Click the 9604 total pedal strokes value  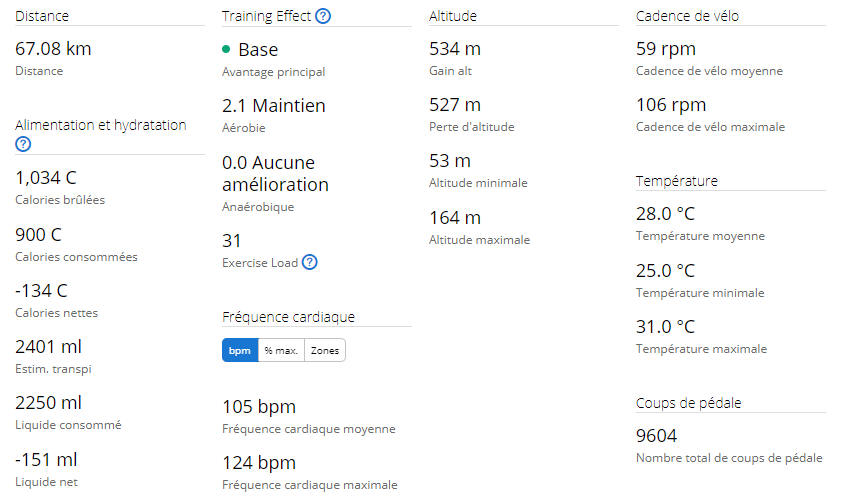point(656,436)
